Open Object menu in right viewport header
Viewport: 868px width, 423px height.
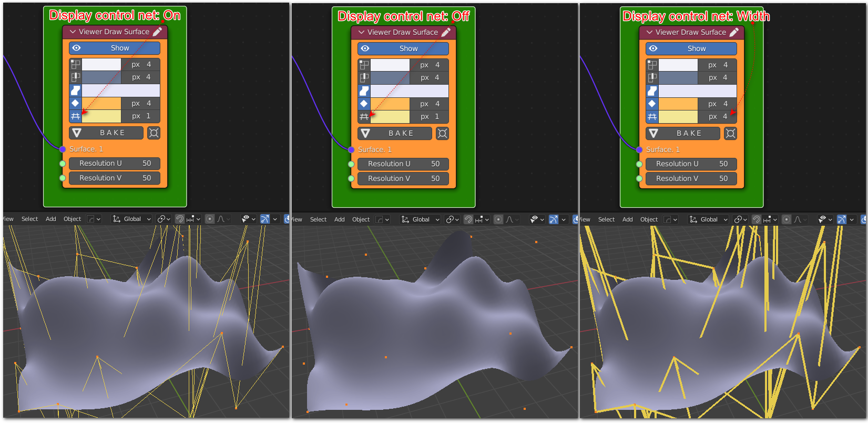click(649, 219)
